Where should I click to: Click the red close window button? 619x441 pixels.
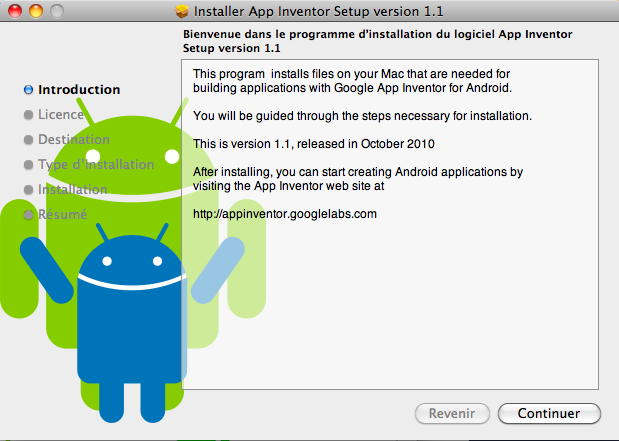pos(15,11)
